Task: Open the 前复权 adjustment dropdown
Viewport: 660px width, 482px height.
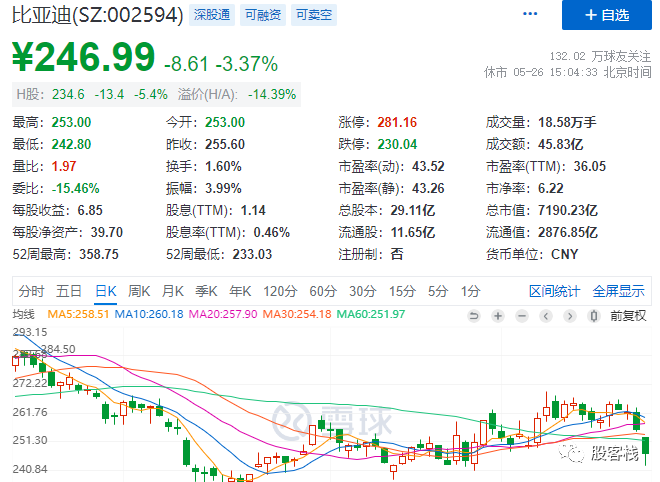Action: pyautogui.click(x=628, y=315)
